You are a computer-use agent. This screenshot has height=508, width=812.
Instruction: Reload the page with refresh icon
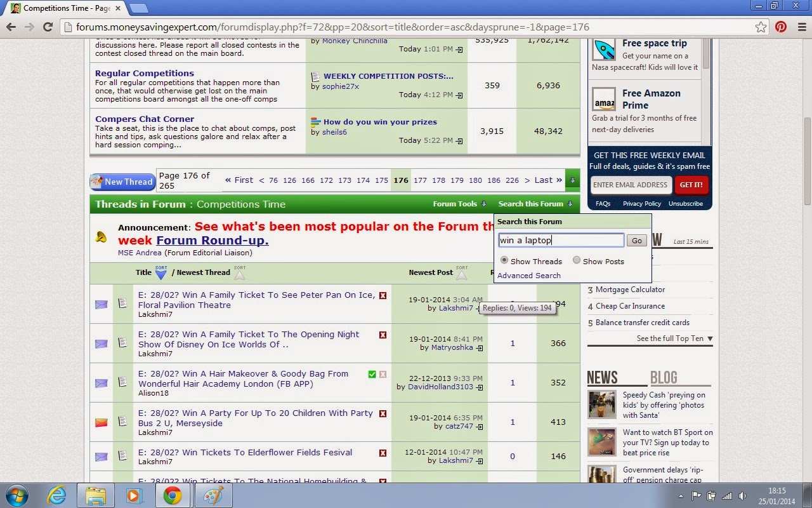tap(48, 27)
